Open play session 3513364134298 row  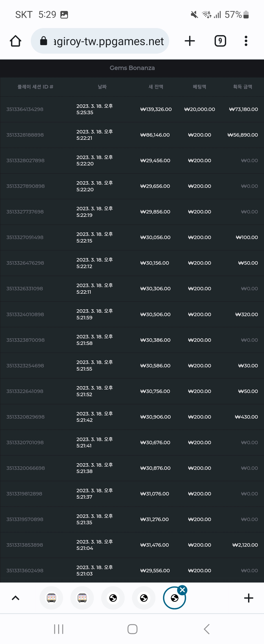coord(132,109)
